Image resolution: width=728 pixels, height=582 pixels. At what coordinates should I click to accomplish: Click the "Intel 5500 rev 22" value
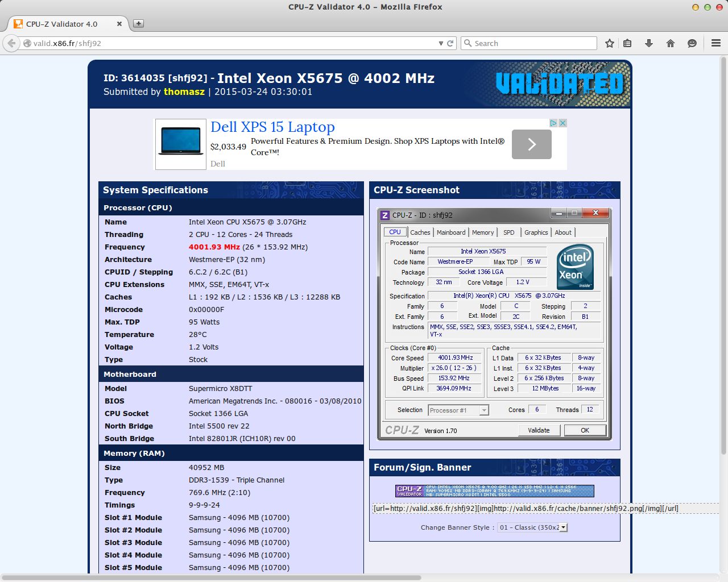click(219, 426)
